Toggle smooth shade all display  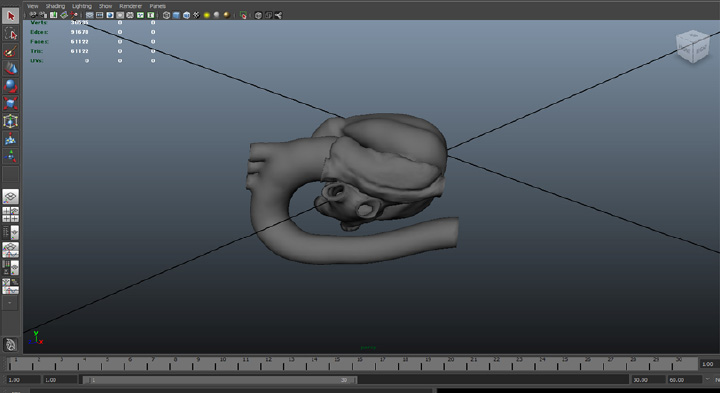(176, 15)
